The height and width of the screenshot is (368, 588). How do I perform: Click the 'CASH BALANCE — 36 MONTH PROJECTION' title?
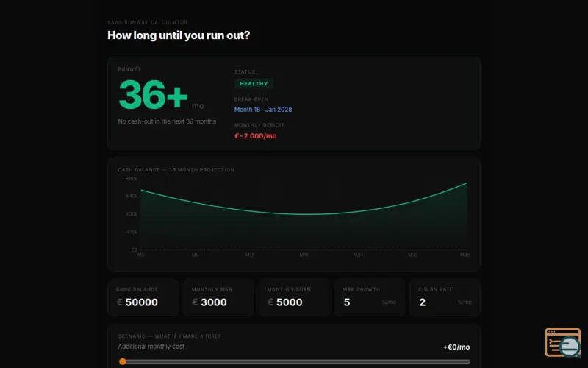176,170
